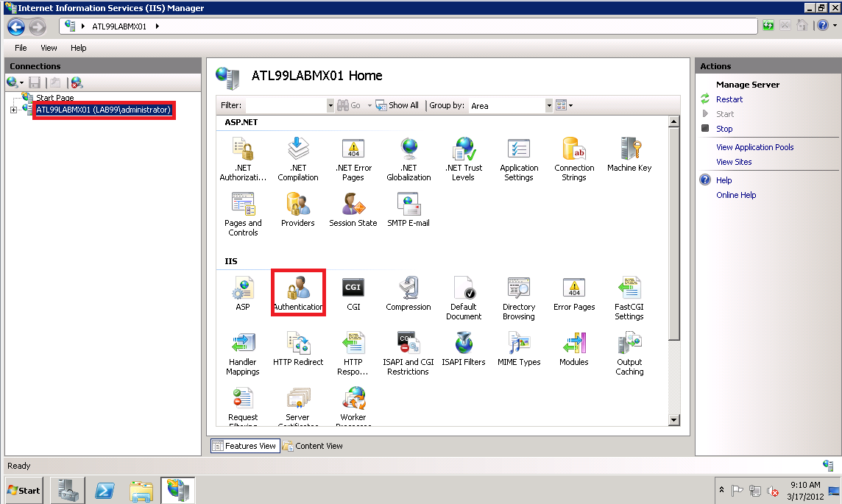
Task: Open Machine Key feature
Action: point(629,155)
